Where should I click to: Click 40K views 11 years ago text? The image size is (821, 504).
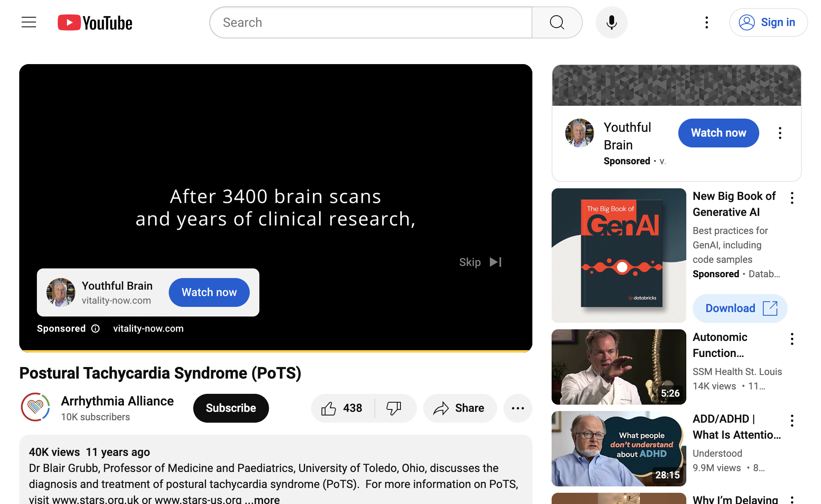click(x=89, y=452)
